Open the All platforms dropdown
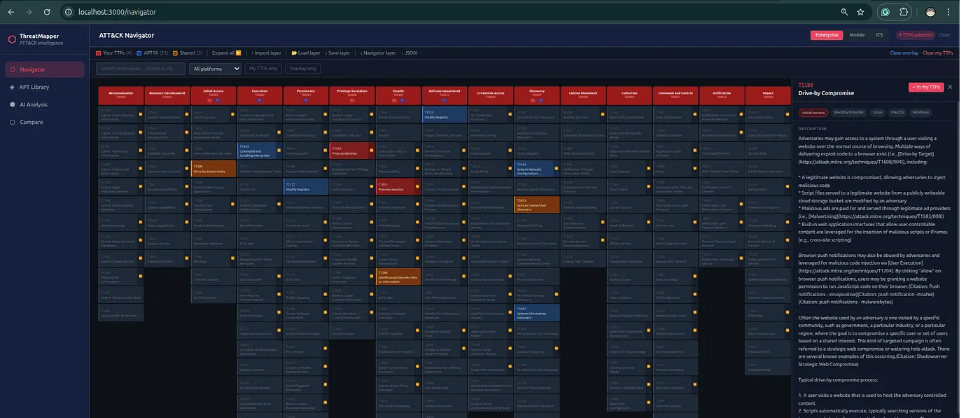 click(215, 69)
